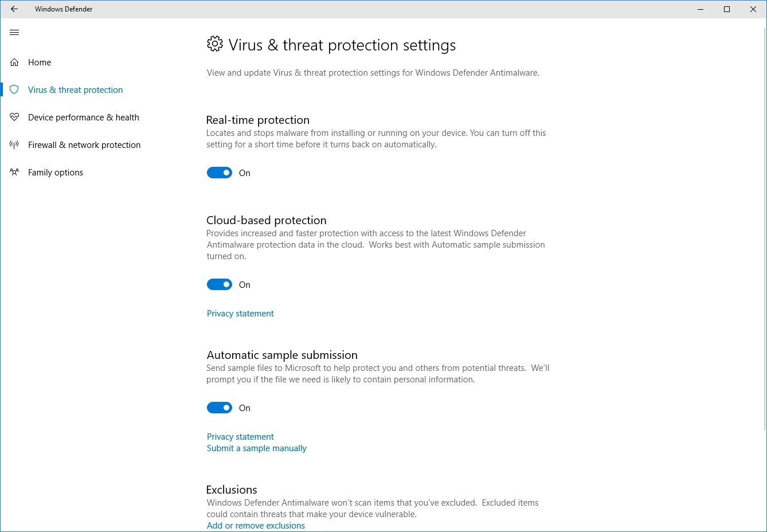Toggle Automatic sample submission off
This screenshot has height=532, width=767.
tap(220, 408)
